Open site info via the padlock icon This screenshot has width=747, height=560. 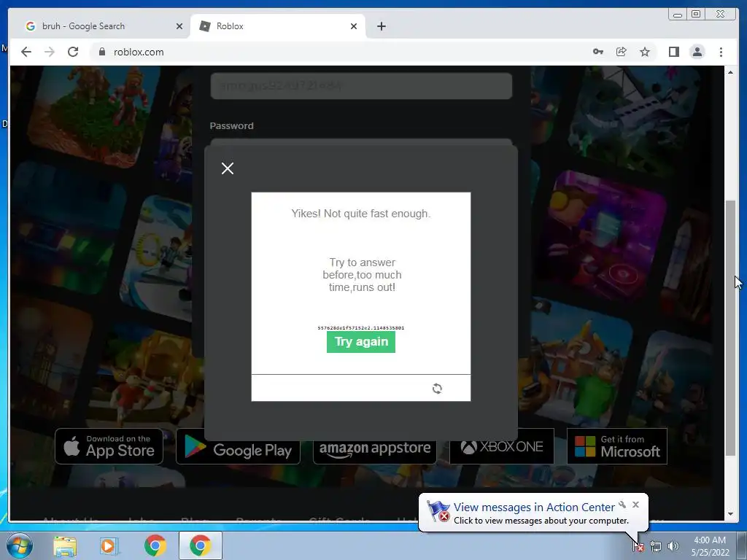102,52
